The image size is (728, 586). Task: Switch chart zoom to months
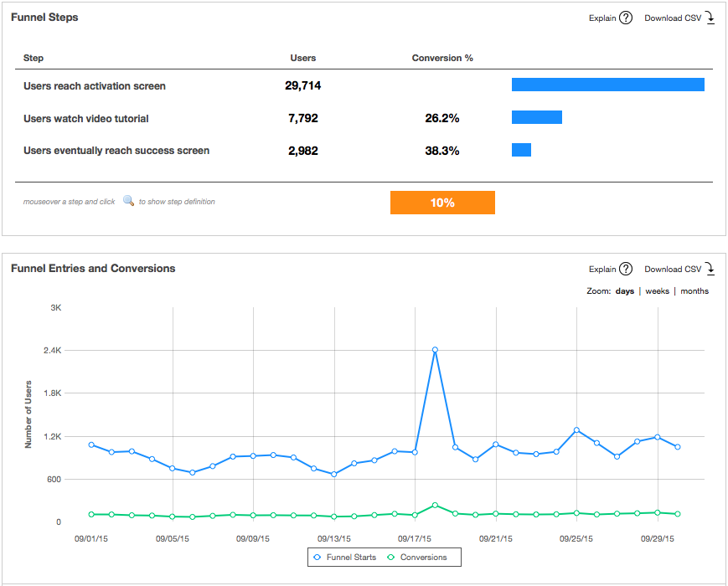tap(694, 291)
